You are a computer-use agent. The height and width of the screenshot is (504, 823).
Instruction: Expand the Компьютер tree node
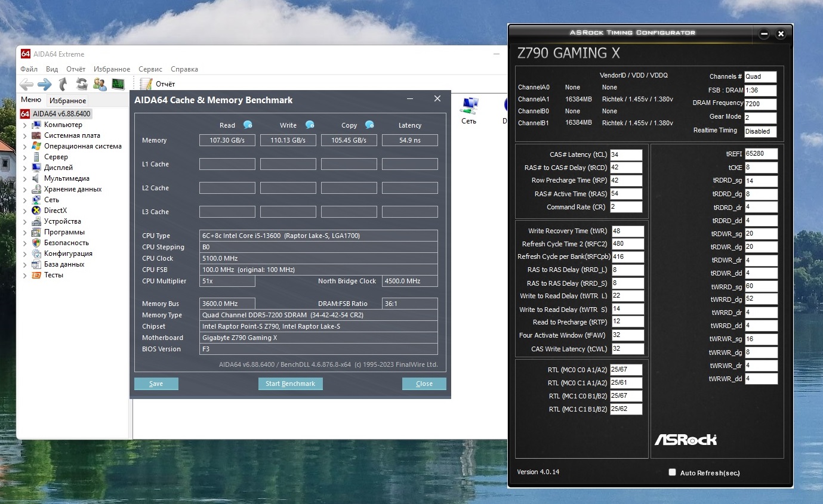pyautogui.click(x=24, y=125)
